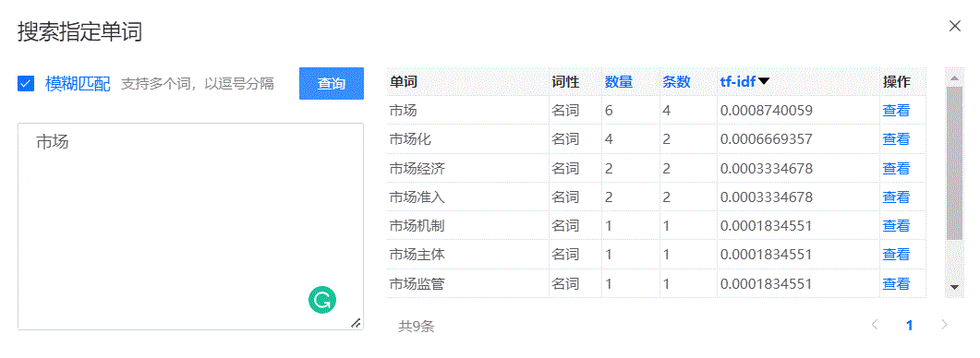Click the 共9条 total count text
Image resolution: width=980 pixels, height=358 pixels.
(417, 326)
